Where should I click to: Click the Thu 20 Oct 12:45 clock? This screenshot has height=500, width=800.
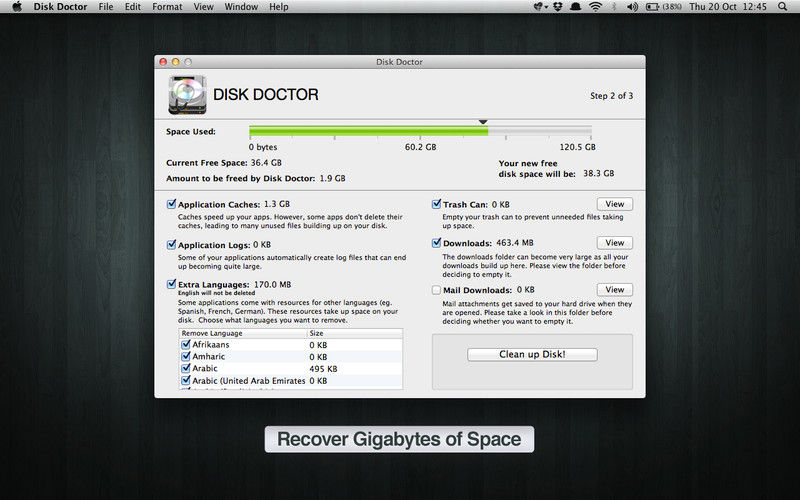[x=728, y=7]
